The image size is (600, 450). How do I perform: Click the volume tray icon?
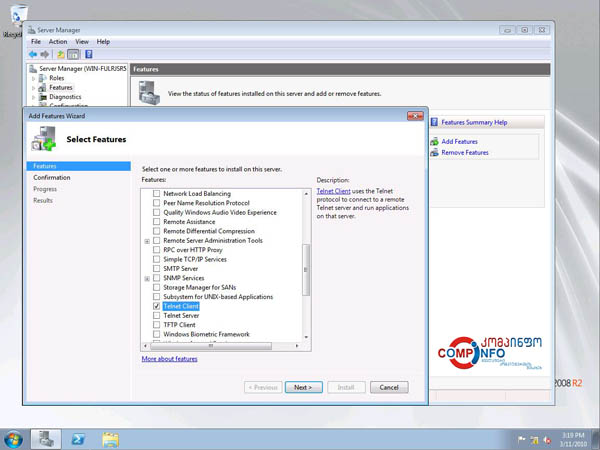[x=547, y=440]
